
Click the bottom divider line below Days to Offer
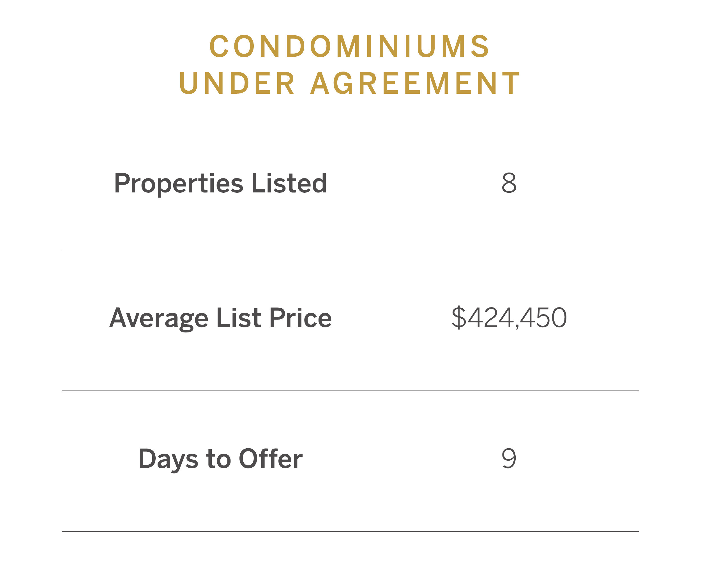click(x=350, y=532)
